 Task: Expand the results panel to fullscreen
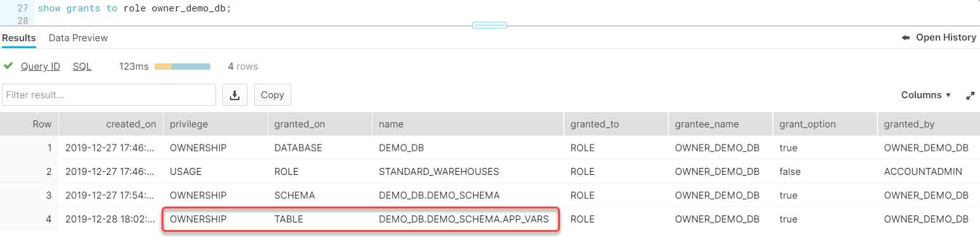click(970, 95)
